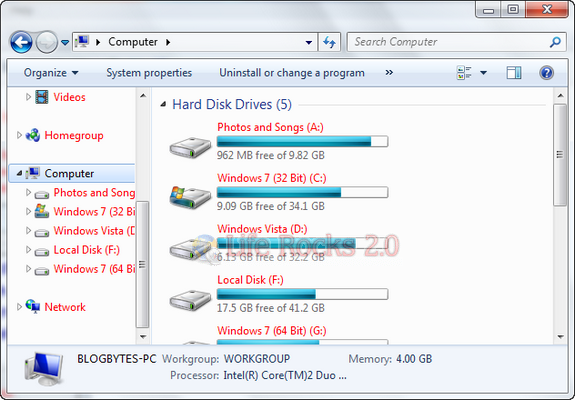This screenshot has width=575, height=400.
Task: Collapse the Computer tree node
Action: [x=19, y=173]
